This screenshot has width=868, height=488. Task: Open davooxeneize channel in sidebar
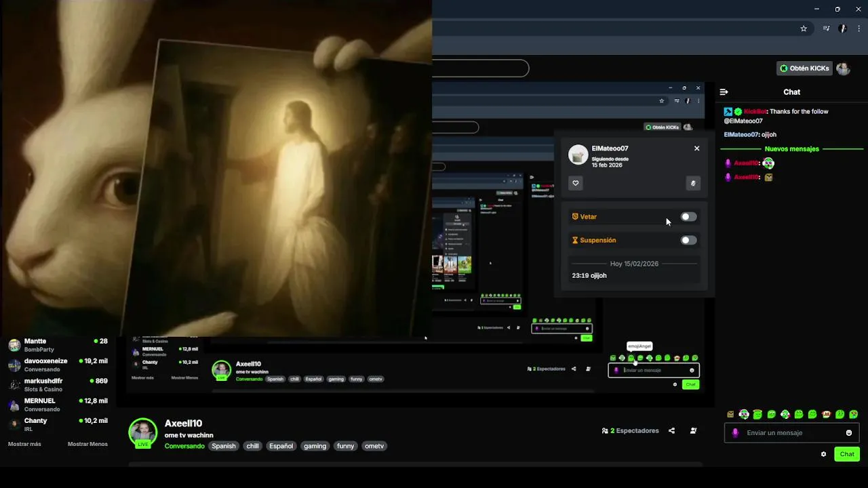58,365
